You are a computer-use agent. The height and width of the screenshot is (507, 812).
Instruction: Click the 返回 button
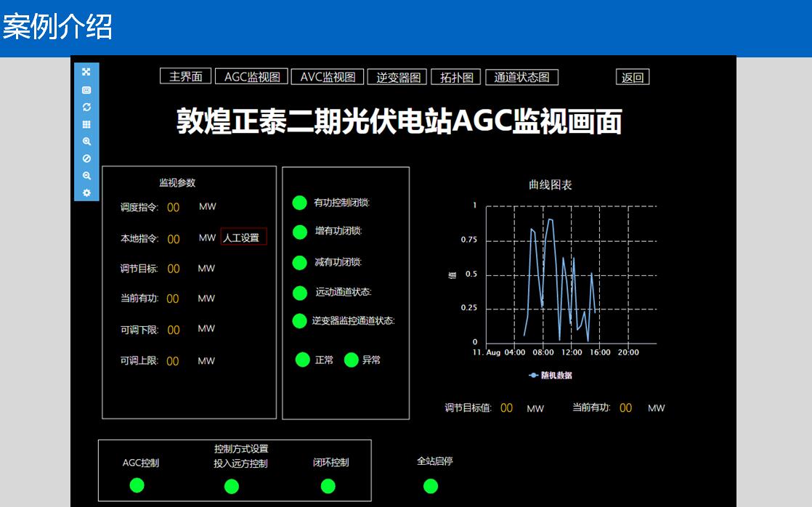tap(633, 78)
